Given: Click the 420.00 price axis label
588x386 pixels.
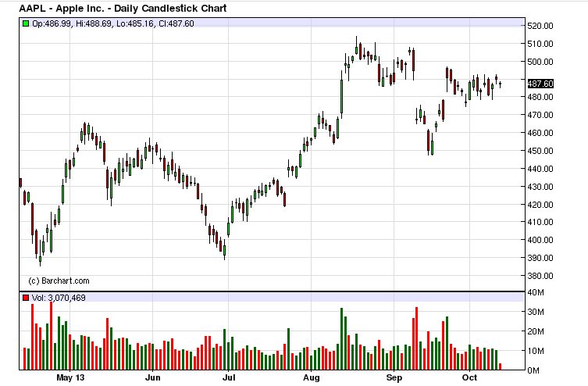Looking at the screenshot, I should point(540,205).
